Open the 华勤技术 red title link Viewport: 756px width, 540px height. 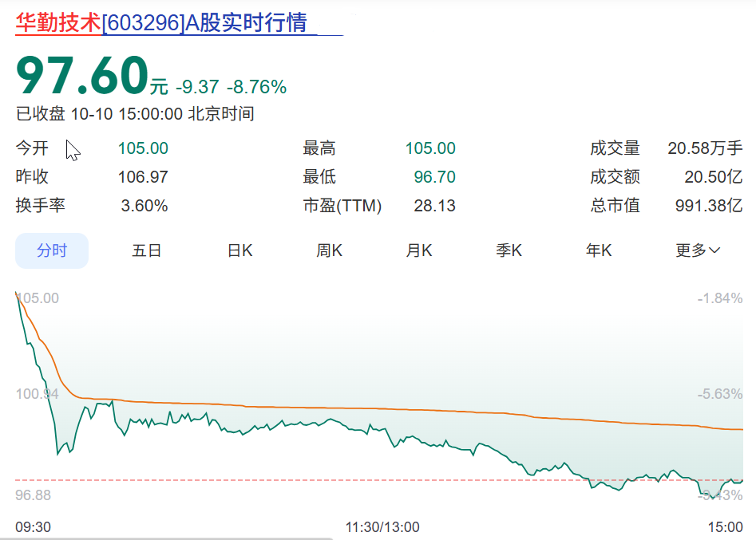(58, 22)
